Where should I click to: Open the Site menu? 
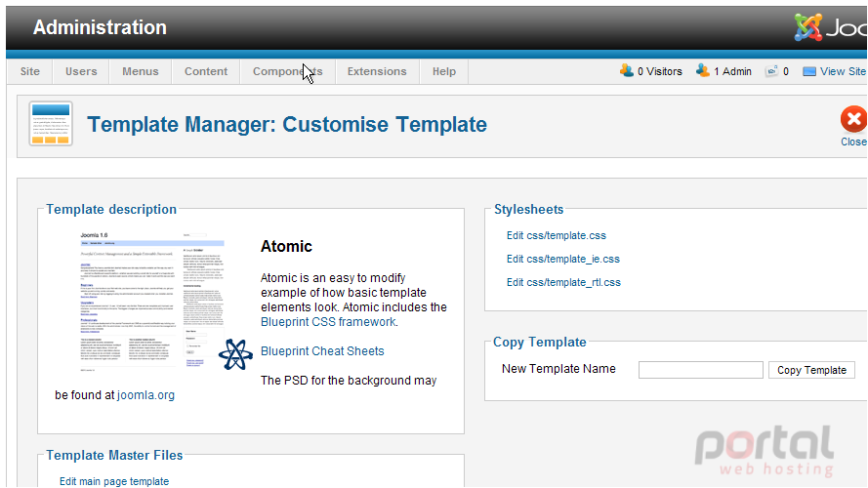(x=30, y=71)
